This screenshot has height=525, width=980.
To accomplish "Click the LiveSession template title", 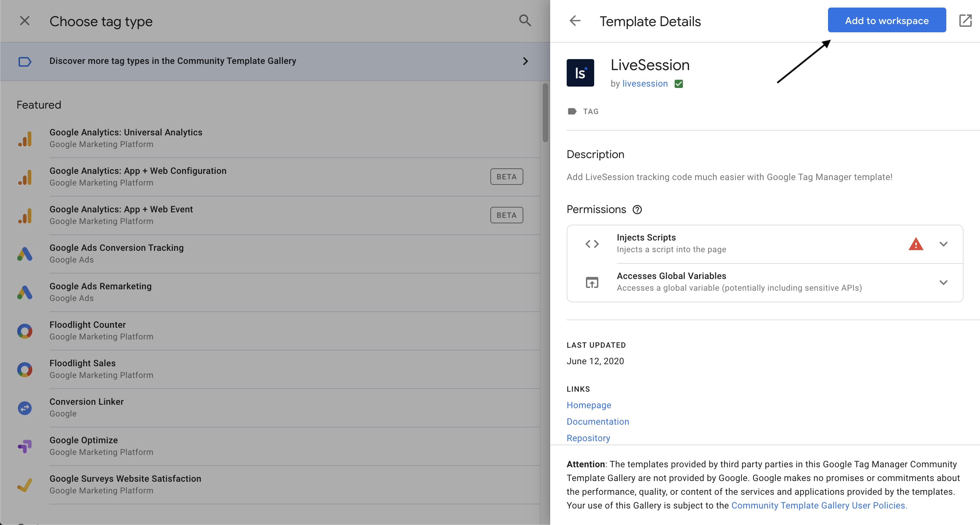I will 650,65.
